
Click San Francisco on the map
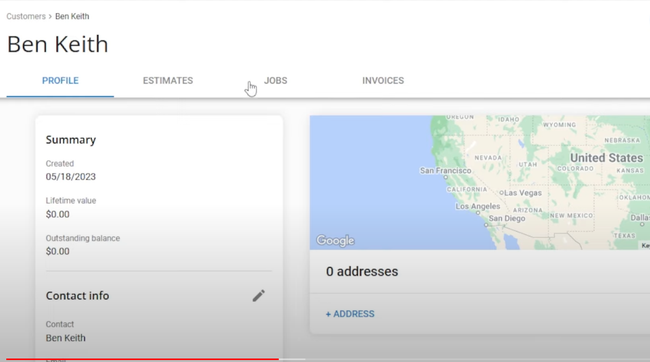point(446,170)
